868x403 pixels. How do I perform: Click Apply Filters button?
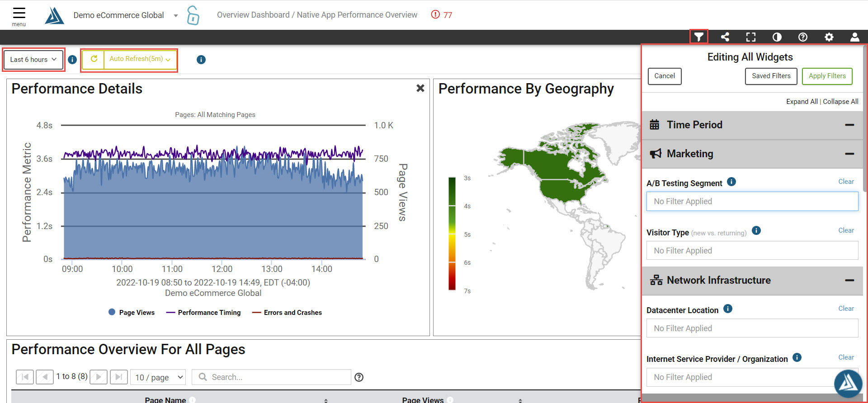click(827, 76)
